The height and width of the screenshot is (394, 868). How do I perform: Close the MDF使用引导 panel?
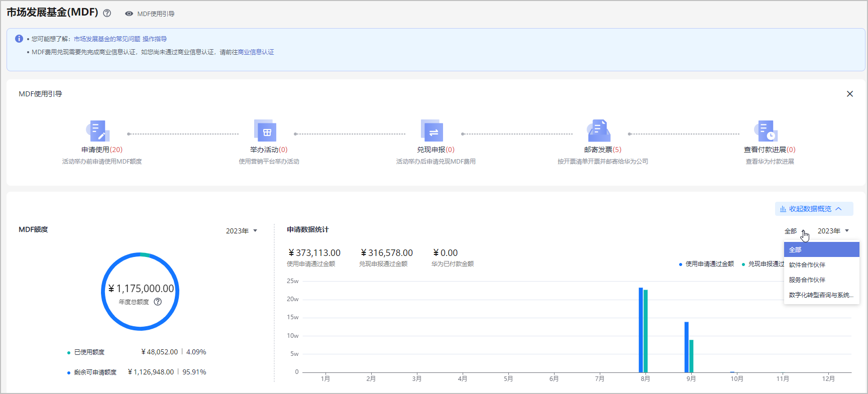click(849, 94)
